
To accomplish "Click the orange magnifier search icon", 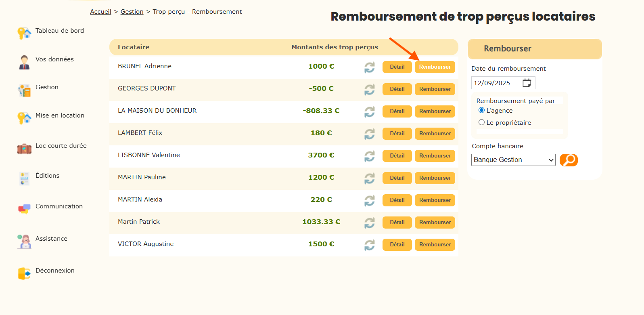I will [x=569, y=160].
